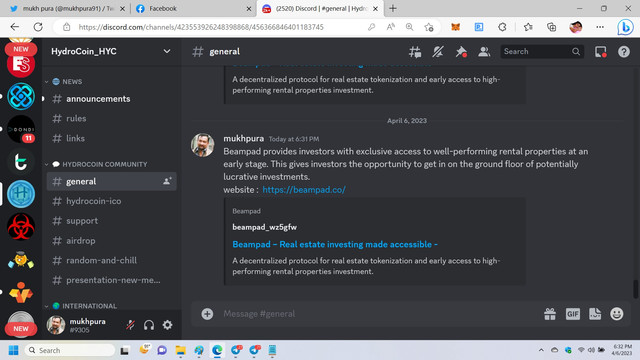Select the red biohazard server icon
640x360 pixels.
coord(21,227)
